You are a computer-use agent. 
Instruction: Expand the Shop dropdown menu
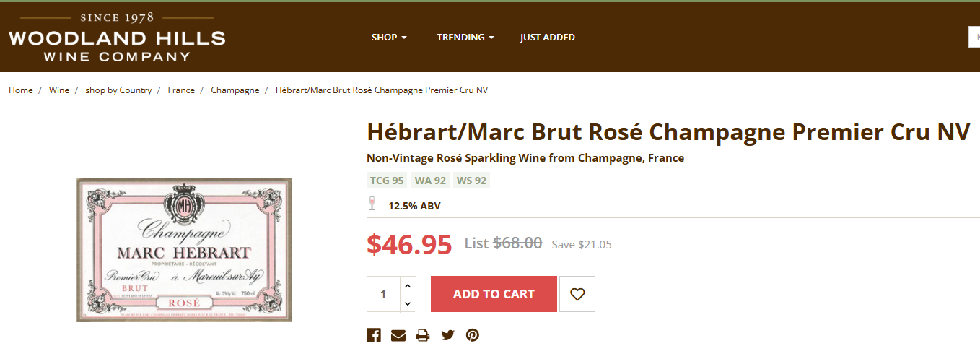389,38
